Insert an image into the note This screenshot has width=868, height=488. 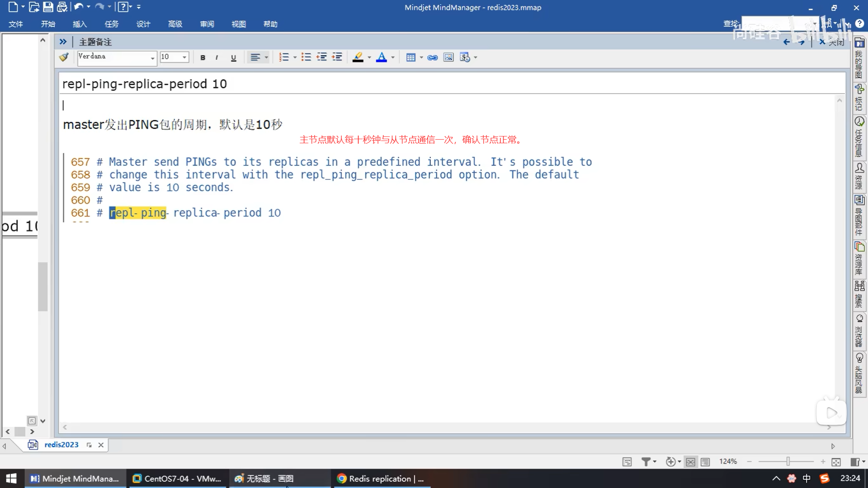pyautogui.click(x=448, y=57)
